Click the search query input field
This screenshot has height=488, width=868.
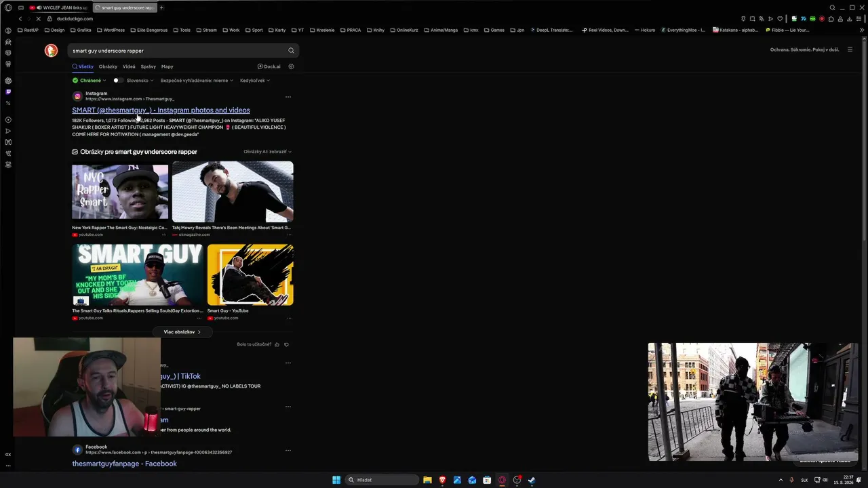[x=176, y=51]
